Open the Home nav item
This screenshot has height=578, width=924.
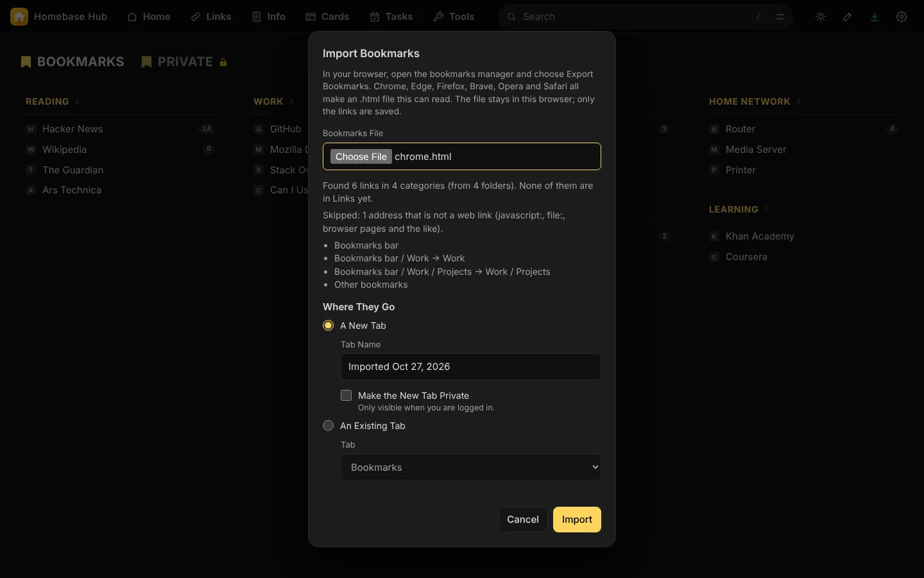click(x=149, y=17)
